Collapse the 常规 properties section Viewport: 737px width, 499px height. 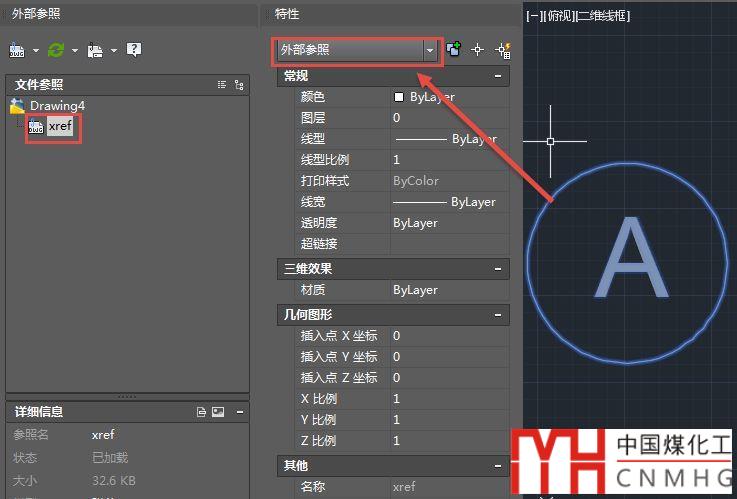(497, 76)
